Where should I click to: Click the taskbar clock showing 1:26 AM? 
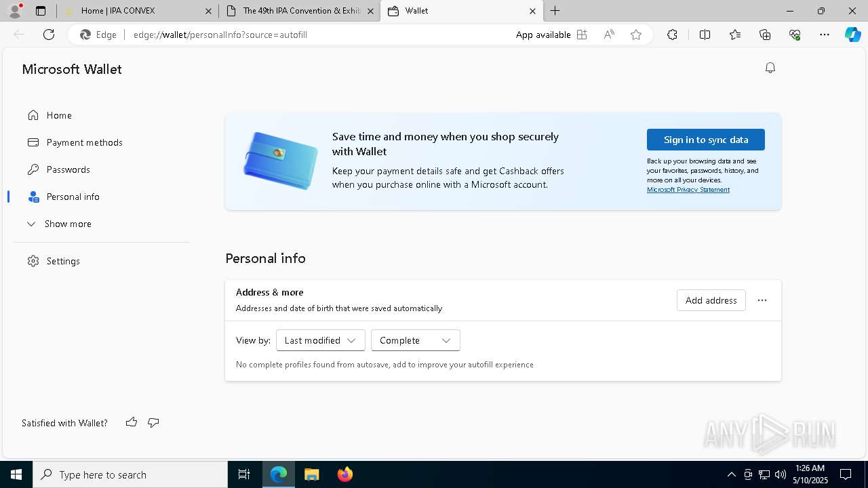click(x=810, y=474)
